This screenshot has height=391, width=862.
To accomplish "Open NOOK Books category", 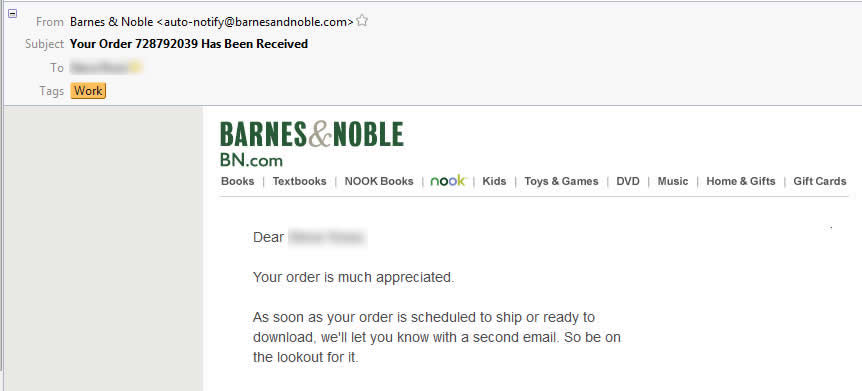I will [379, 181].
